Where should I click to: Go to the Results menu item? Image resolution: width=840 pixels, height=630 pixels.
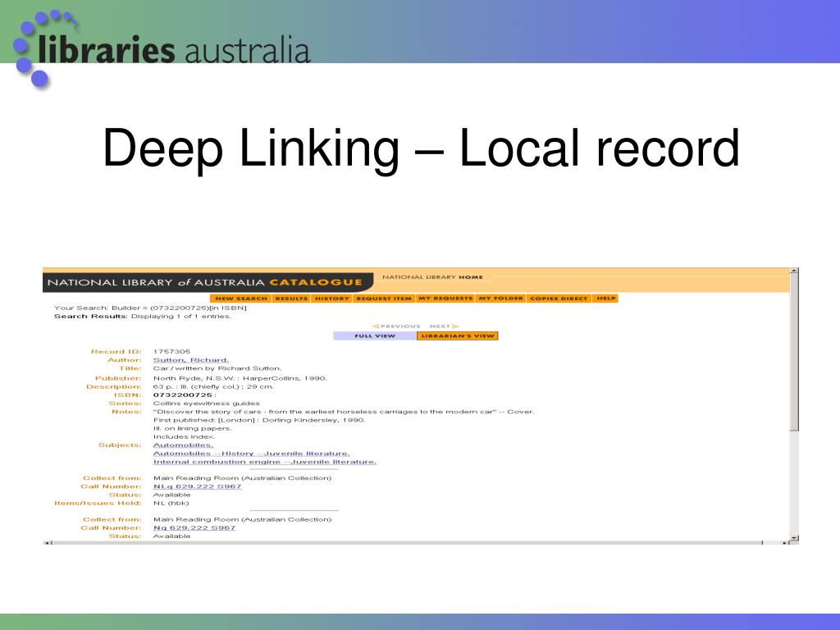(291, 299)
